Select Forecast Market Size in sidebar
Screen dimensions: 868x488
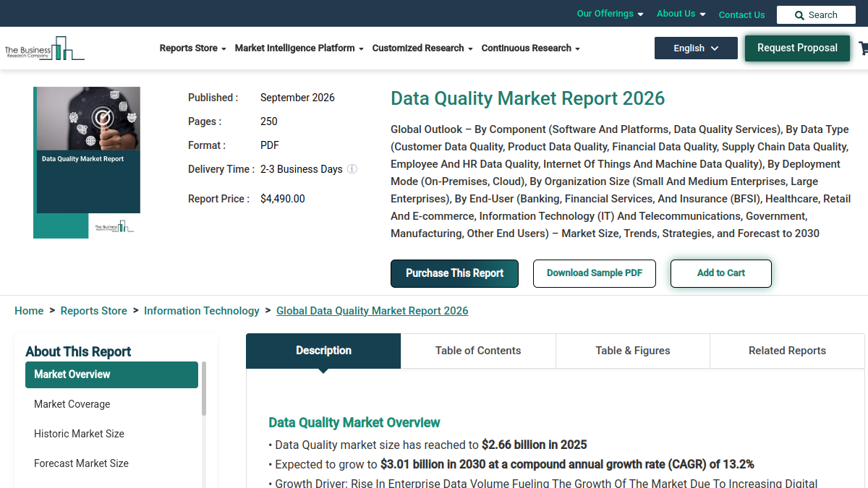tap(111, 463)
